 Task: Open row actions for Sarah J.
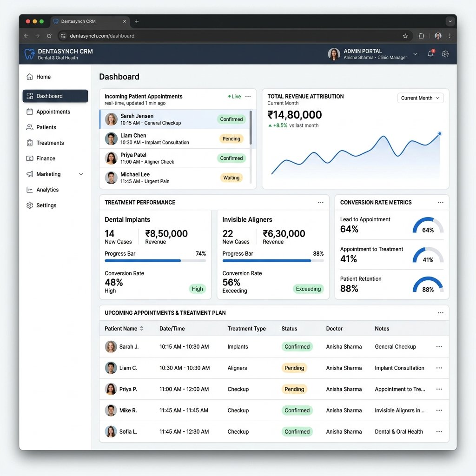coord(439,347)
